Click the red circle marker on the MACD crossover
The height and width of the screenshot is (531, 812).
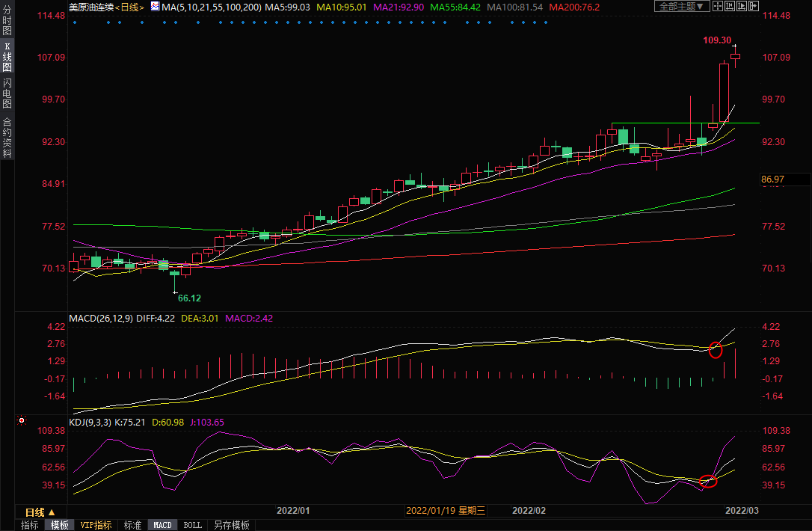click(716, 349)
